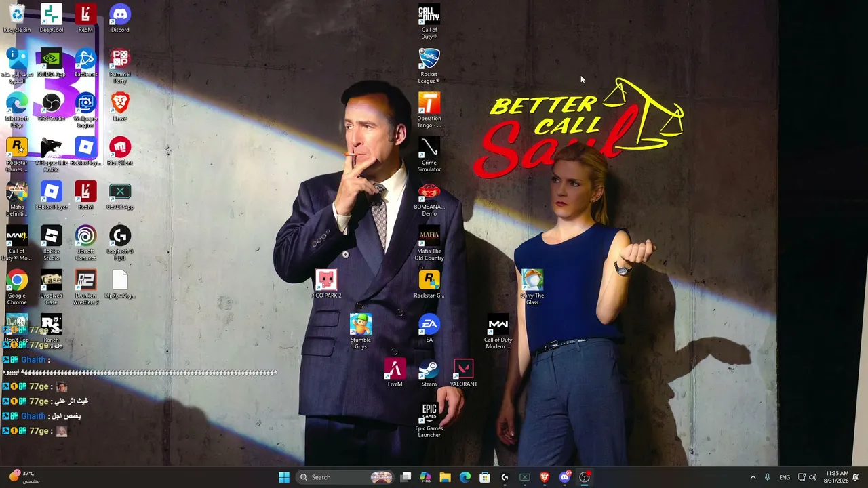The height and width of the screenshot is (488, 868).
Task: Select the Brave desktop shortcut
Action: coord(120,107)
